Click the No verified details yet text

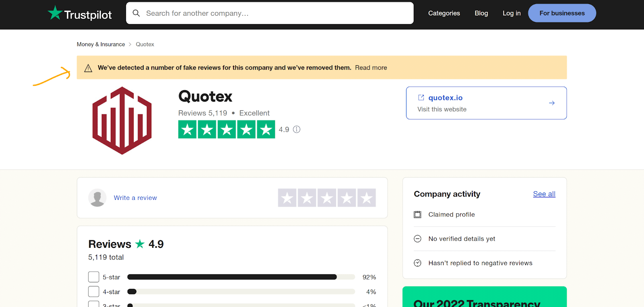pyautogui.click(x=462, y=239)
